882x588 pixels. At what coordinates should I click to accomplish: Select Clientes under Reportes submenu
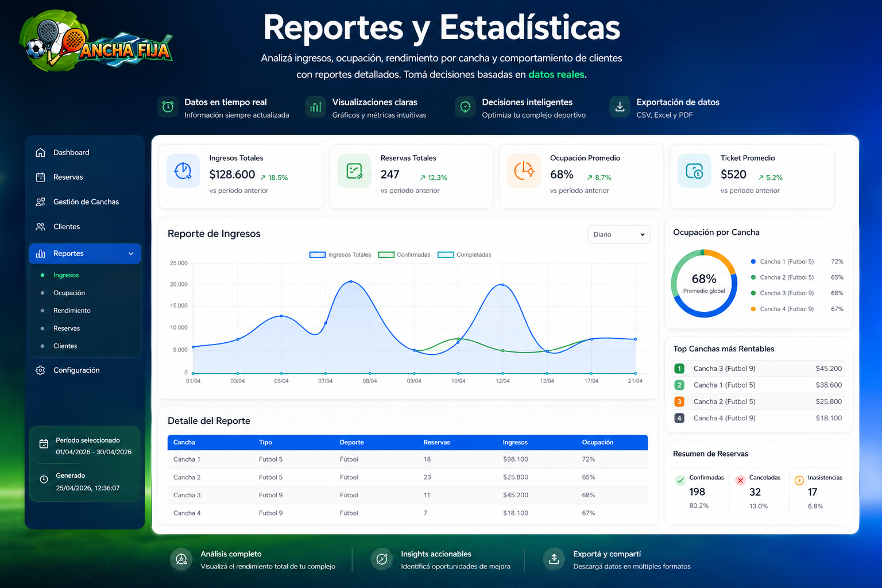coord(65,346)
